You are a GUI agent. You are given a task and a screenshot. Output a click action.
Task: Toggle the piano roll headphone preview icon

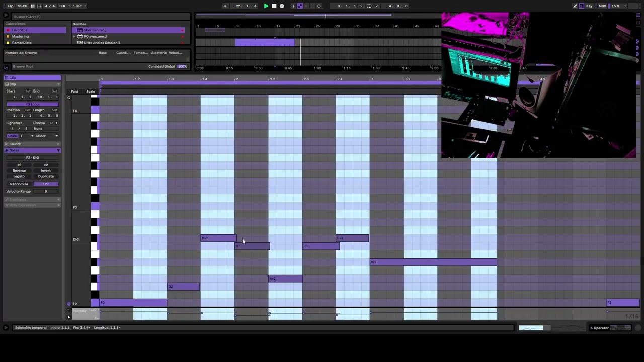pos(69,98)
